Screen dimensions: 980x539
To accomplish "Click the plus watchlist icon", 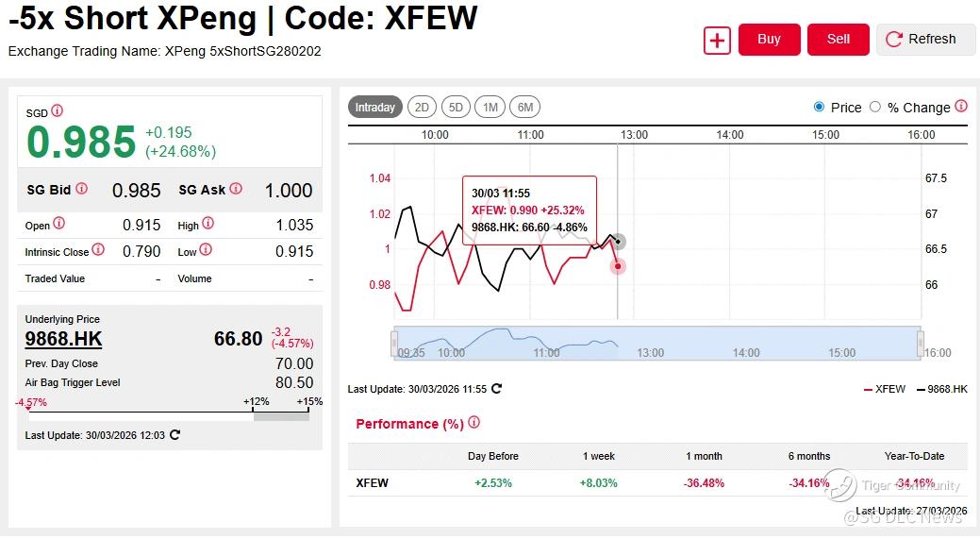I will pyautogui.click(x=717, y=40).
